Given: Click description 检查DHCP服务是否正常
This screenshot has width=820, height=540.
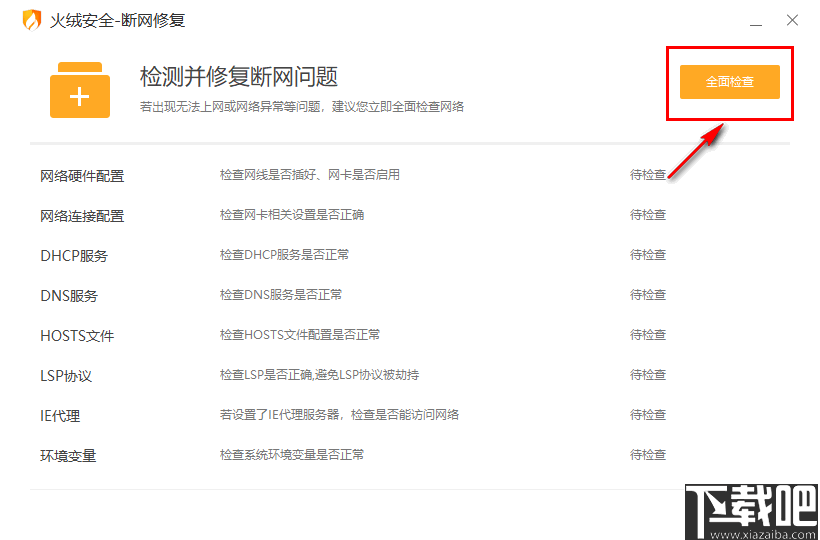Looking at the screenshot, I should tap(284, 255).
